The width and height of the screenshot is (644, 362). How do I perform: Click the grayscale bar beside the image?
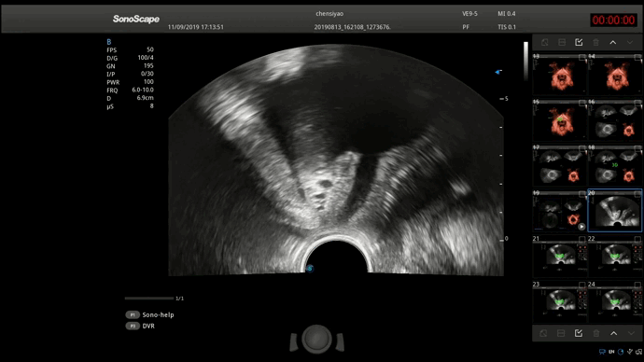[x=525, y=61]
